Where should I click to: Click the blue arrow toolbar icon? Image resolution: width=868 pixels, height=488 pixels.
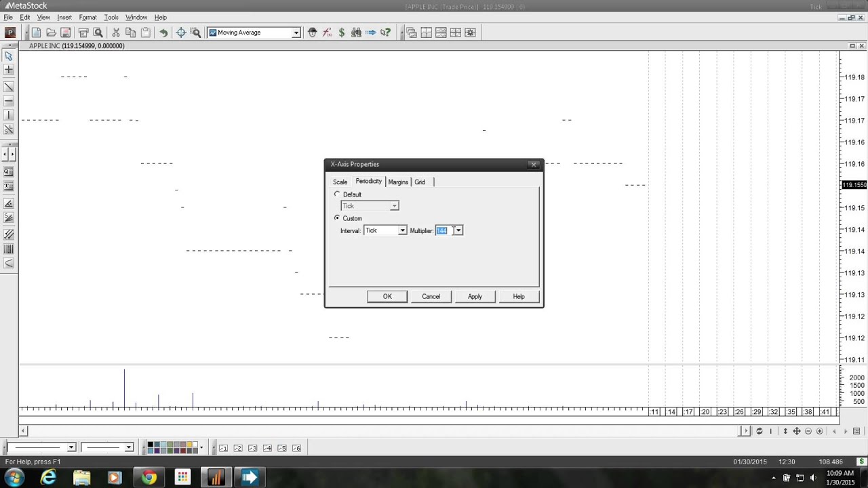pyautogui.click(x=371, y=33)
